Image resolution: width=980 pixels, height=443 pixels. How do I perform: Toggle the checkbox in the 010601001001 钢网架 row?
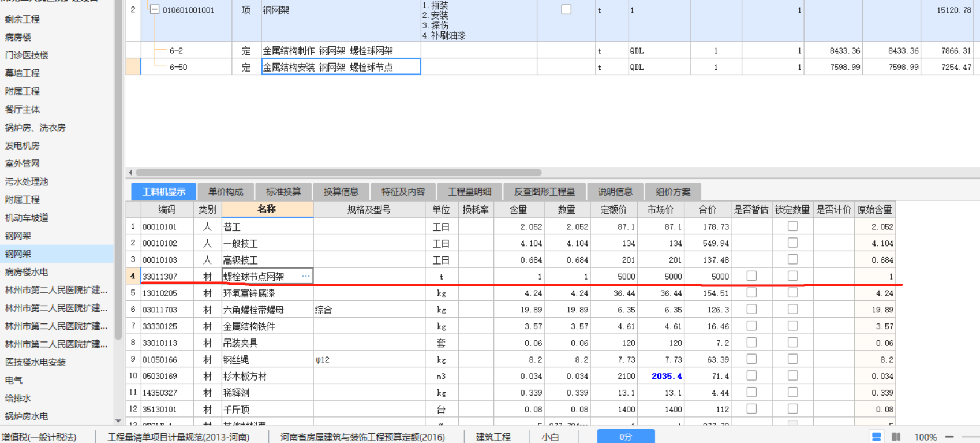[x=566, y=10]
